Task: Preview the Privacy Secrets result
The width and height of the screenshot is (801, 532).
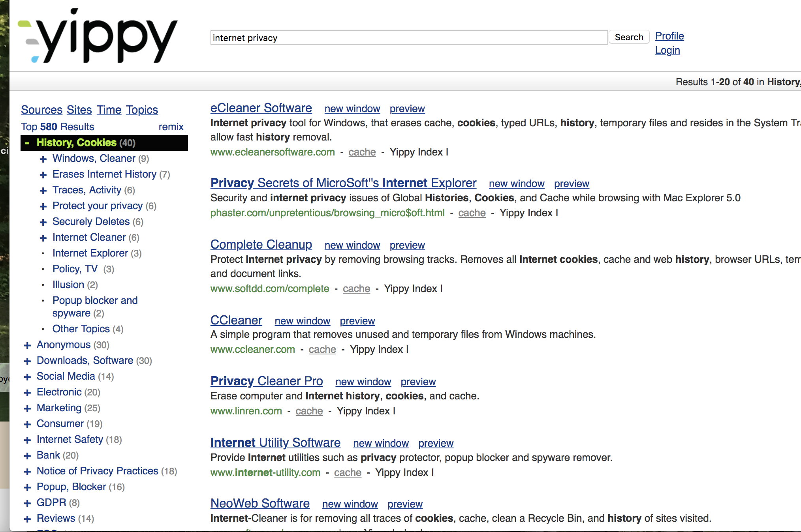Action: click(x=572, y=184)
